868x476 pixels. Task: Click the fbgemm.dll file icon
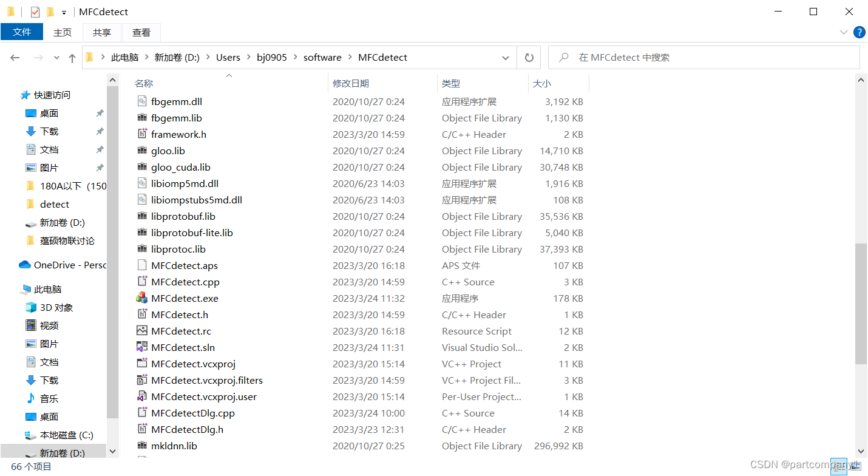click(x=142, y=101)
